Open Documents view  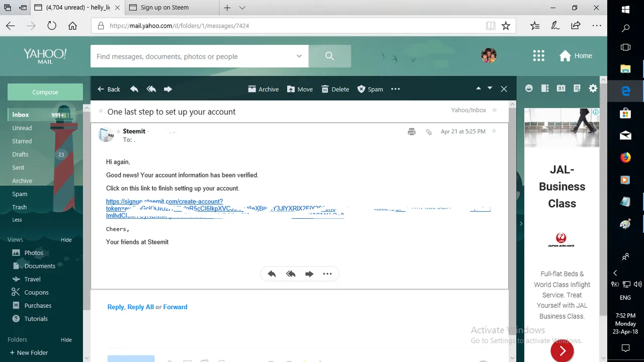pyautogui.click(x=40, y=266)
